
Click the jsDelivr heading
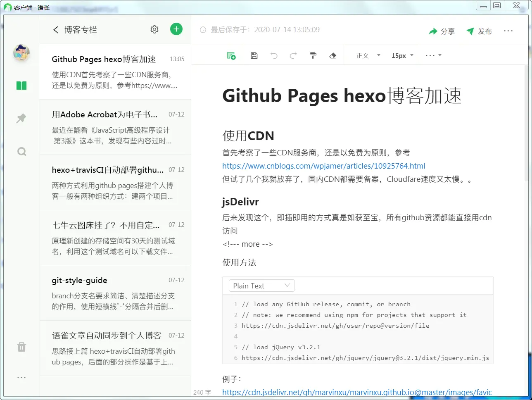point(240,202)
